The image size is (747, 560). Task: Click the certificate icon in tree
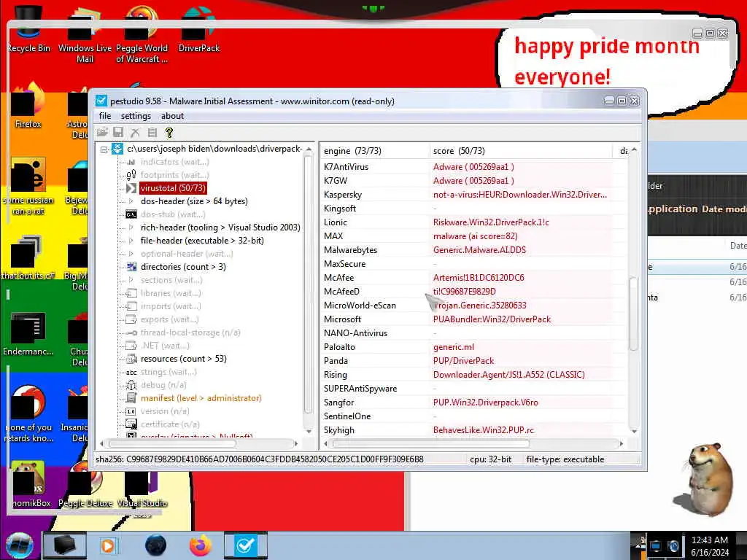(131, 424)
